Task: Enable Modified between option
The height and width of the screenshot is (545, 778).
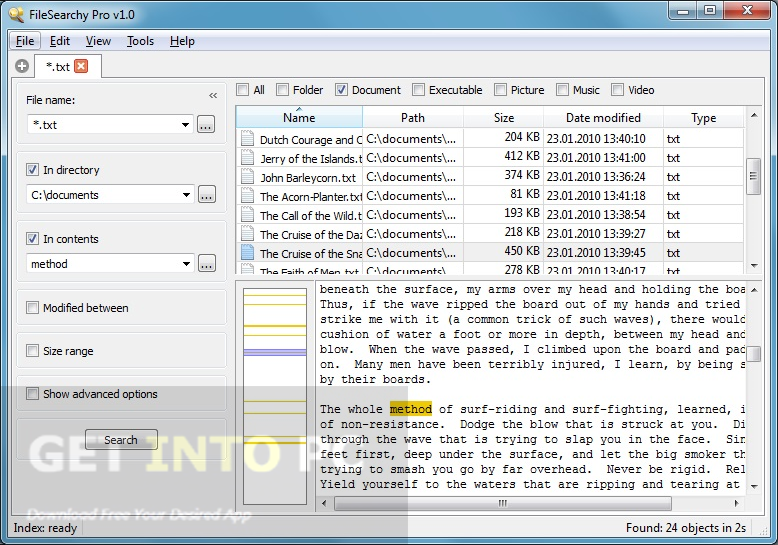Action: (x=32, y=308)
